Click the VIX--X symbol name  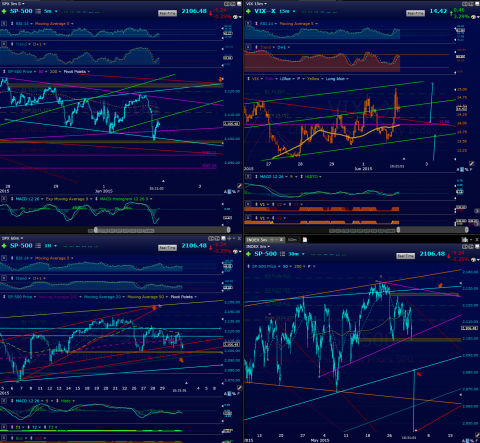[x=265, y=11]
